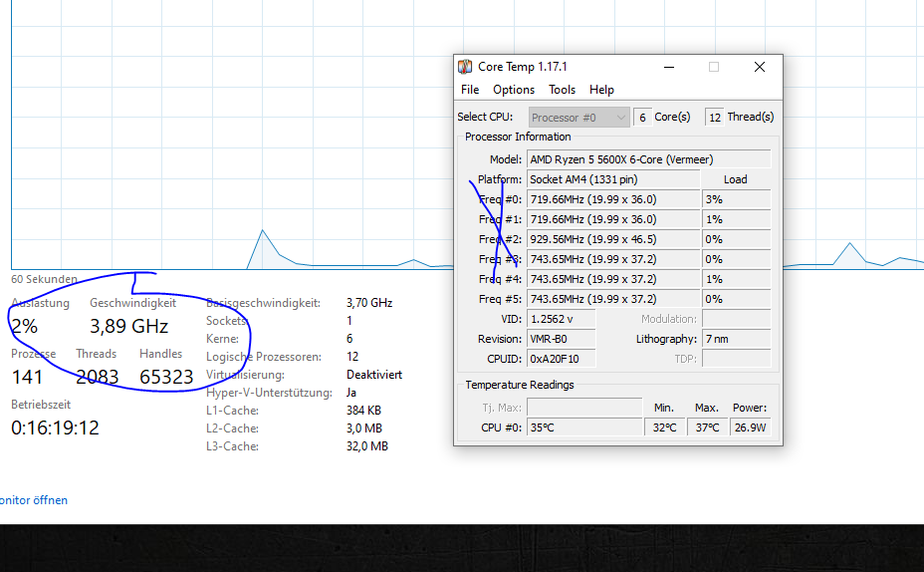Image resolution: width=924 pixels, height=572 pixels.
Task: Click the CPU #0 temperature reading
Action: click(584, 428)
